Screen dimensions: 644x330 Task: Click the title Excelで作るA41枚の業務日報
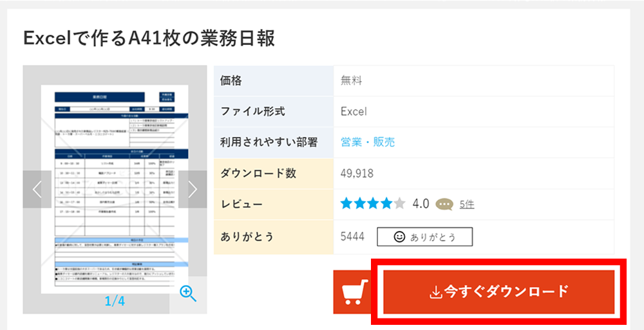tap(149, 39)
